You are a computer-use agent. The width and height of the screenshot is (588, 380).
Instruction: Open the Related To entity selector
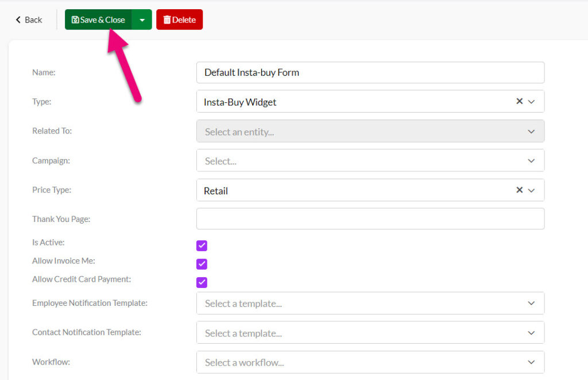531,131
